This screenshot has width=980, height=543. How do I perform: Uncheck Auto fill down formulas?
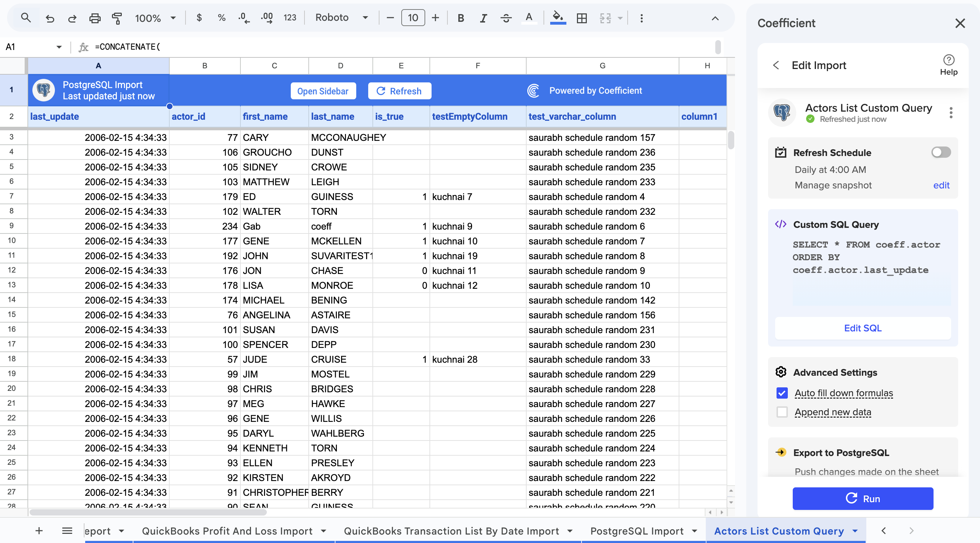[x=782, y=393]
